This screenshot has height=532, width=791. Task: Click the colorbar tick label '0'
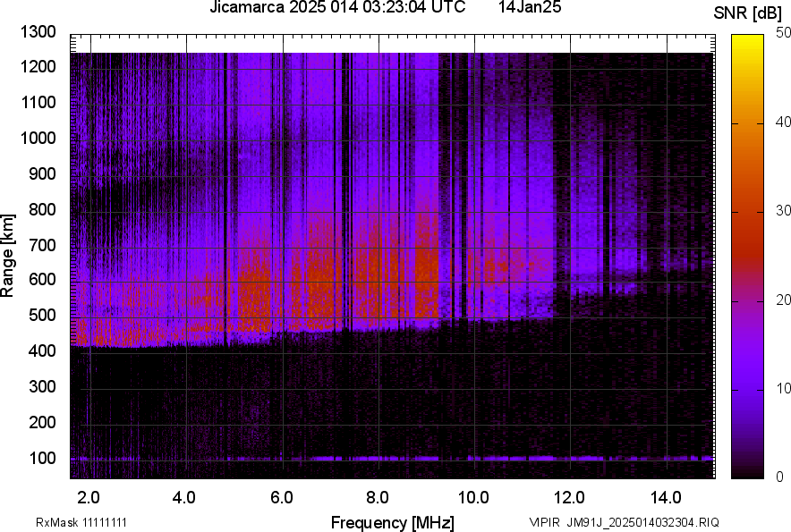(780, 477)
